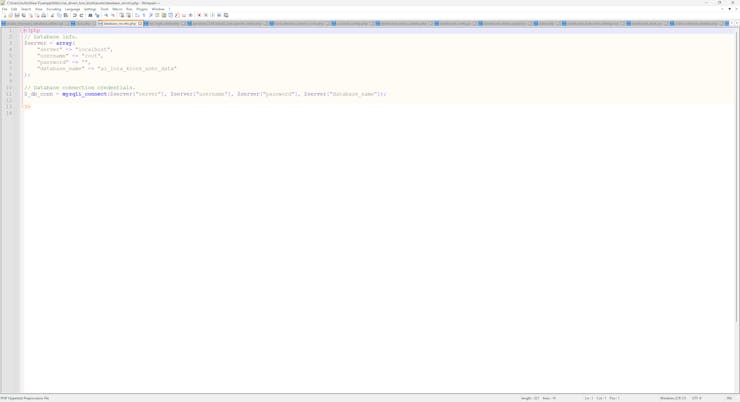Toggle synchronized vertical scrolling icon
The image size is (740, 402).
pos(121,15)
